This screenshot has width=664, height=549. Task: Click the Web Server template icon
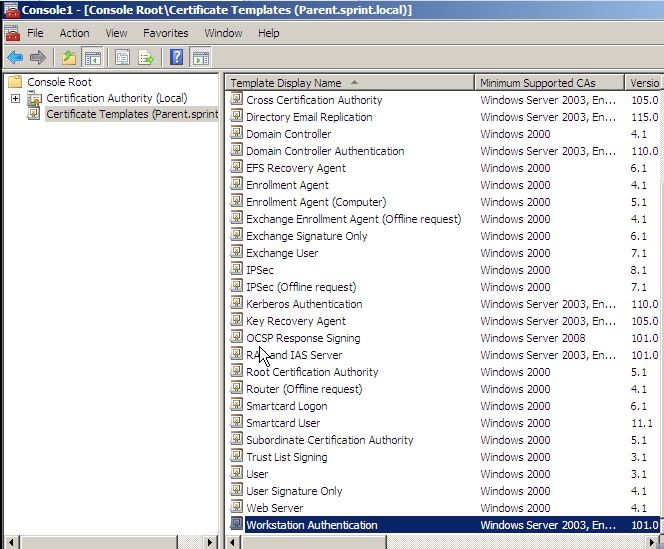pyautogui.click(x=236, y=507)
